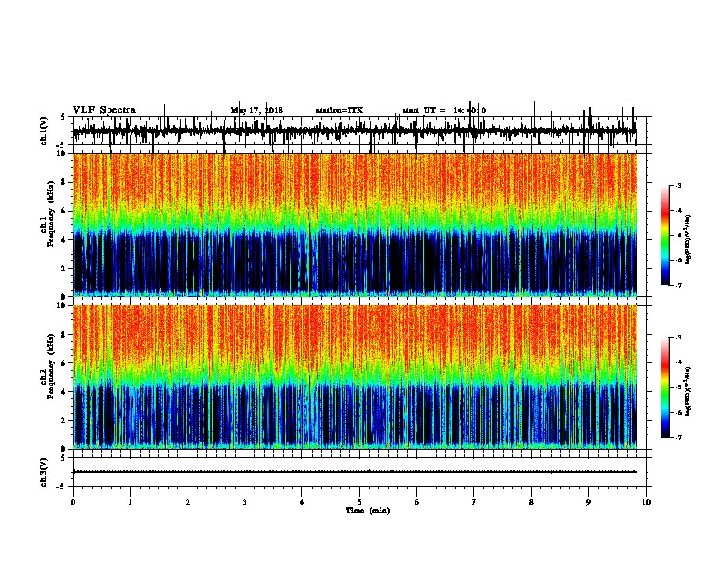Screen dimensions: 728x563
Task: Click the "6" kHz tick on ch.2 axis
Action: pos(63,363)
